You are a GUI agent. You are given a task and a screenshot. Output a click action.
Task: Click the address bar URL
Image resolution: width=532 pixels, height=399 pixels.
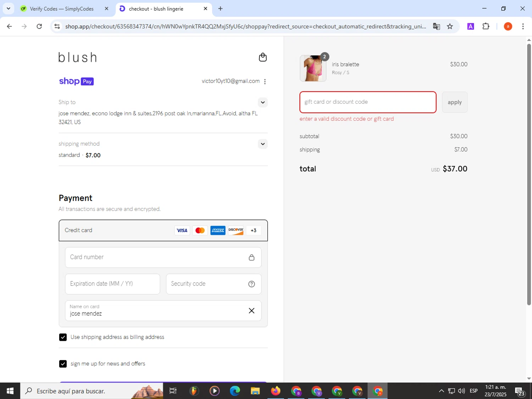point(245,27)
